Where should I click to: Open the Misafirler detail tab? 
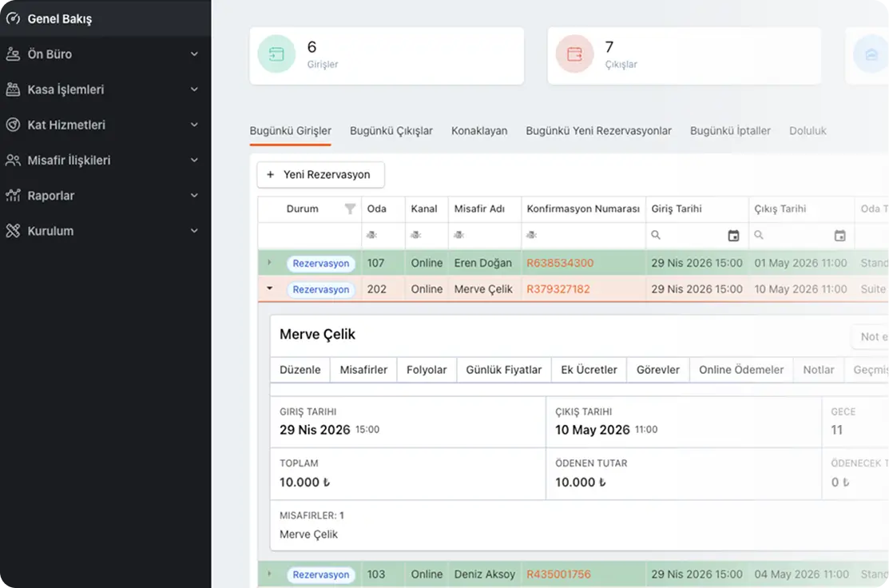363,370
